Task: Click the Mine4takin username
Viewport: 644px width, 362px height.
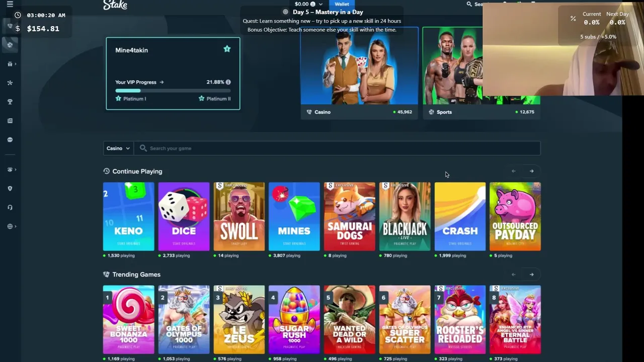Action: pos(131,50)
